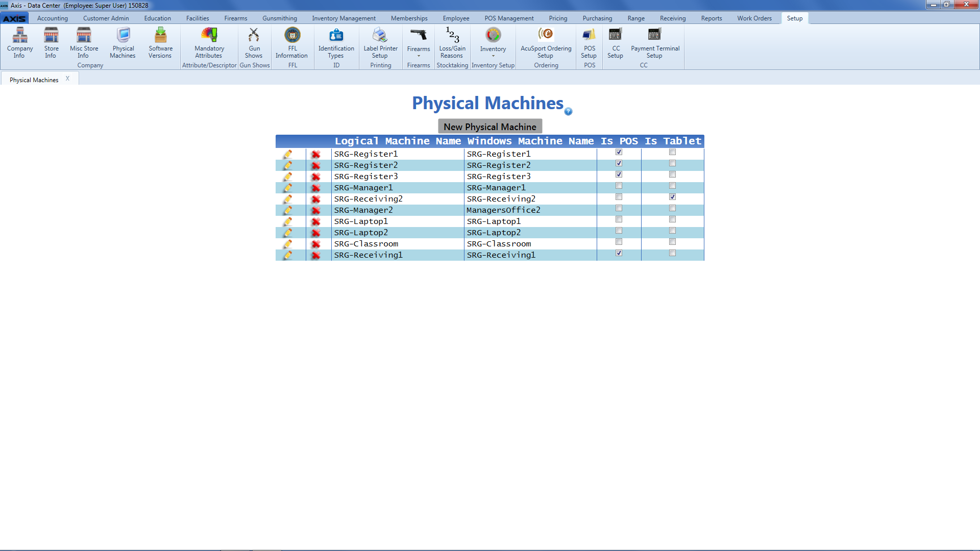Image resolution: width=980 pixels, height=551 pixels.
Task: Open POS Setup
Action: [x=589, y=43]
